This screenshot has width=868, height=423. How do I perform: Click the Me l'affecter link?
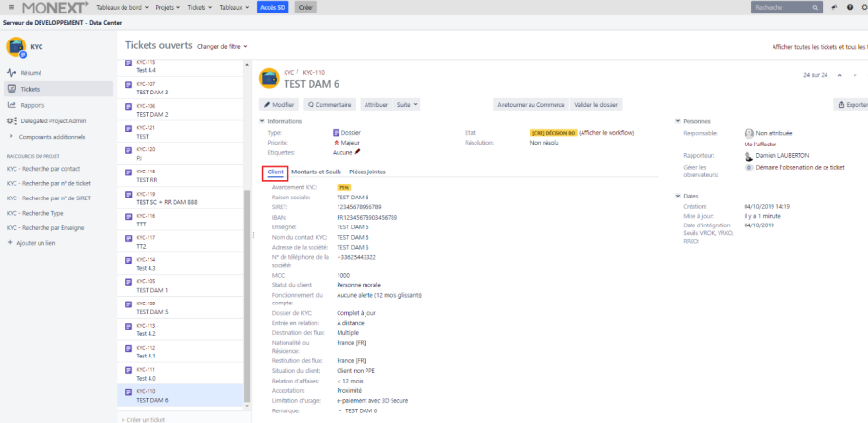coord(761,144)
